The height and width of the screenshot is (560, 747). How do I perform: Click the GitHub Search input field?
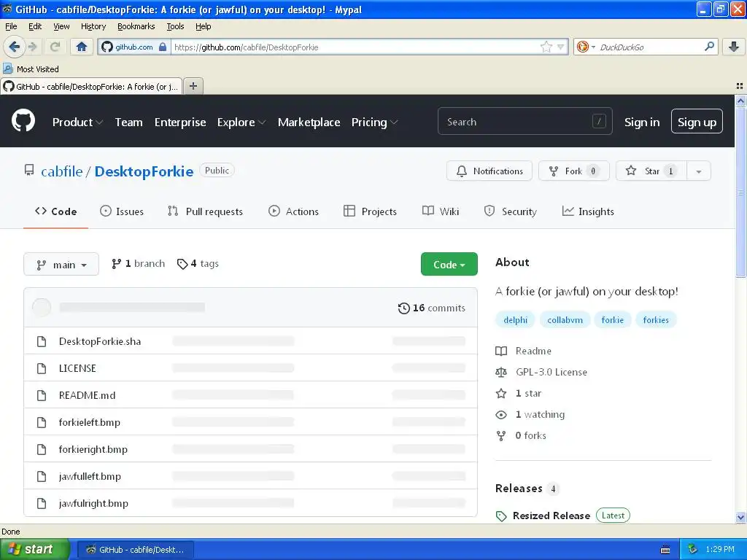(x=525, y=122)
